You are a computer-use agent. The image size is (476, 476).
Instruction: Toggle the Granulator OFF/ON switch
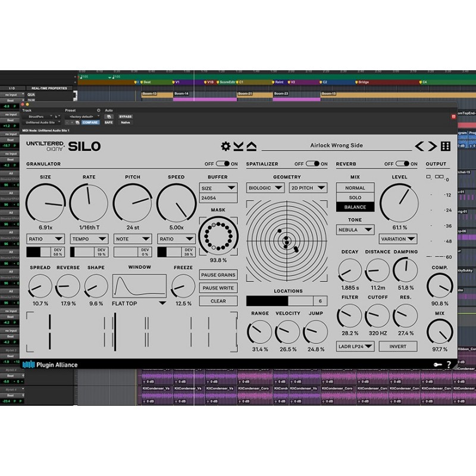223,164
